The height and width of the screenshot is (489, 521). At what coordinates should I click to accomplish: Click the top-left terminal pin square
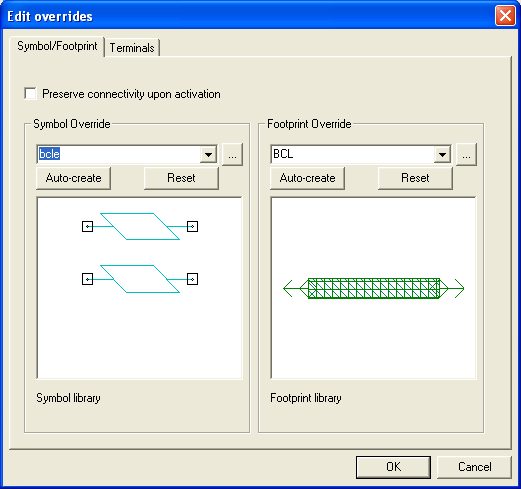87,227
